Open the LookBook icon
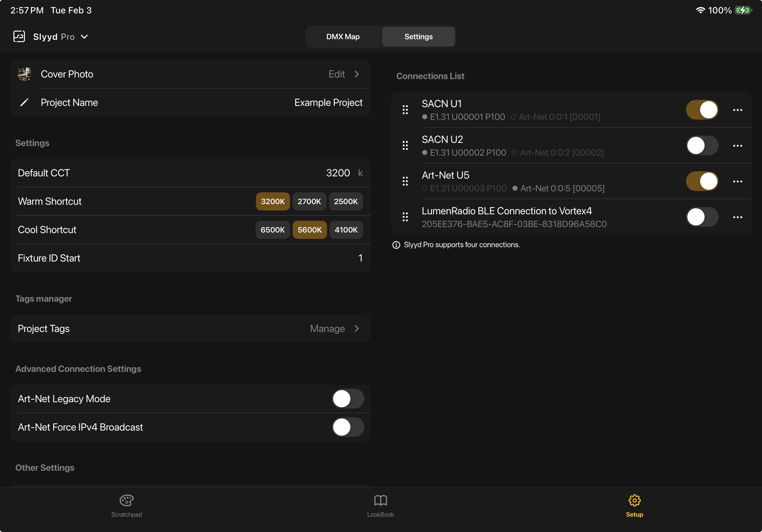762x532 pixels. pyautogui.click(x=380, y=500)
